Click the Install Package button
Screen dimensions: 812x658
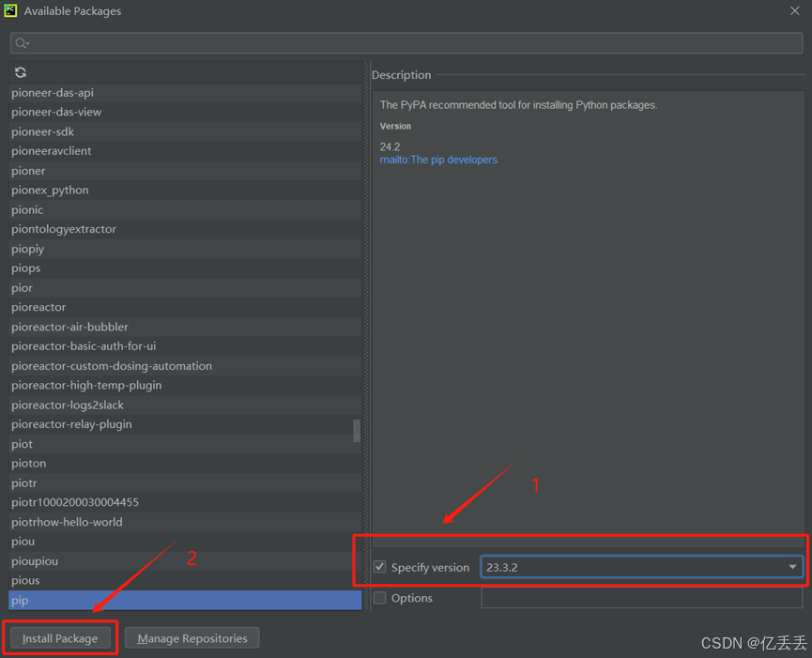(60, 638)
